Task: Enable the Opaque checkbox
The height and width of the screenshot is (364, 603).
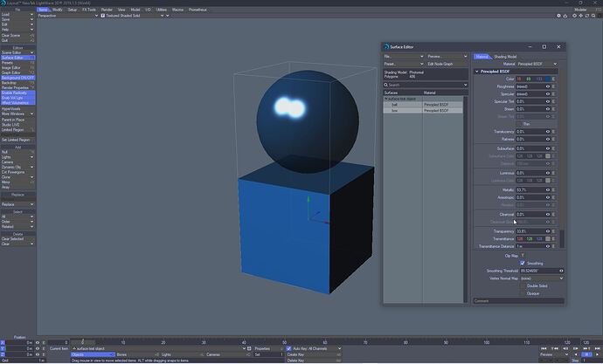Action: 523,294
